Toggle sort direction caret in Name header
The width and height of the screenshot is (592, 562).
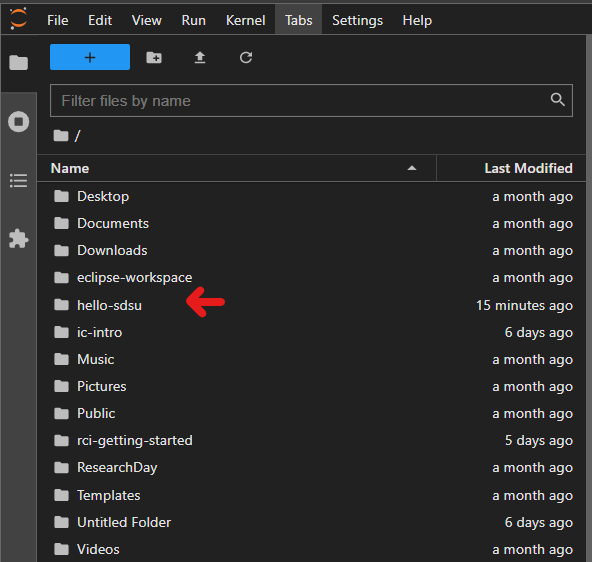tap(412, 168)
